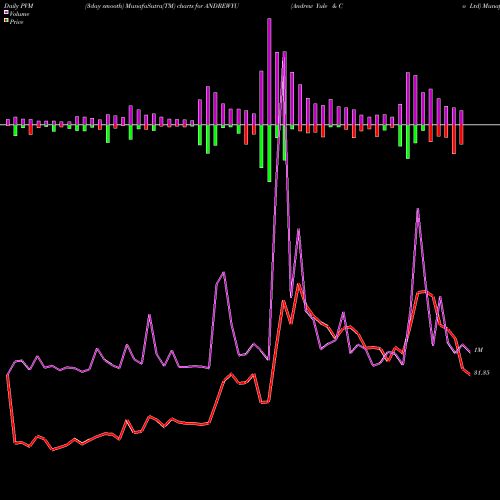This screenshot has height=500, width=500.
Task: Click the Price legend color swatch
Action: [x=6, y=21]
